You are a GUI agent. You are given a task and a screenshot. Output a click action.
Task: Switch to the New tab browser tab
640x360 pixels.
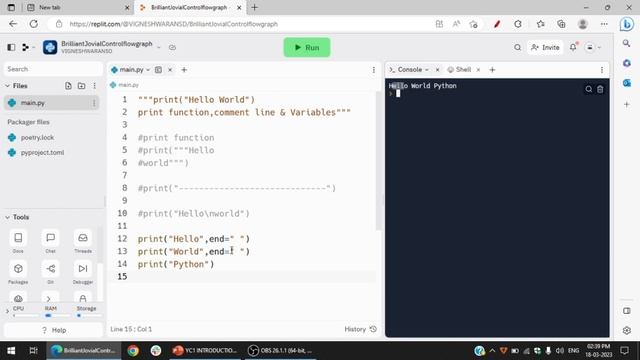tap(78, 7)
